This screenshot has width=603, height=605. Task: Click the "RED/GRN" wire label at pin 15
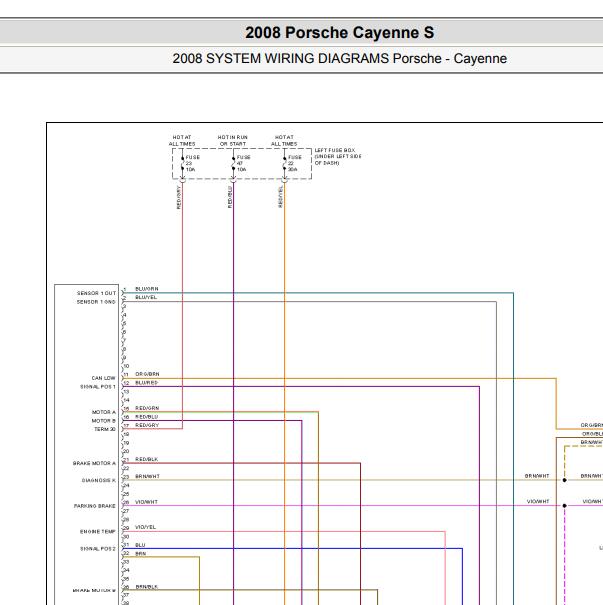147,408
